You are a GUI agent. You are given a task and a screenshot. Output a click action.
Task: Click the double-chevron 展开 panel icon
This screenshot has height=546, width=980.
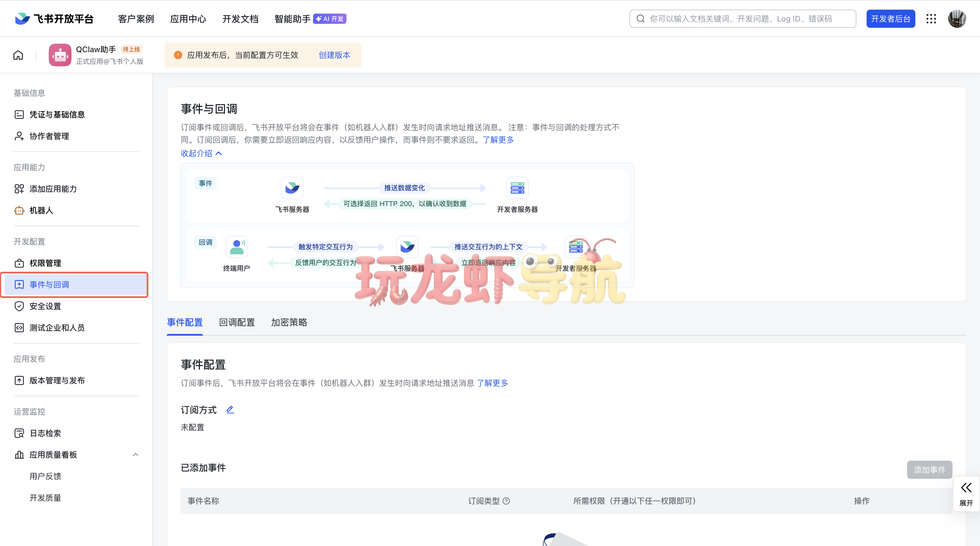point(966,487)
